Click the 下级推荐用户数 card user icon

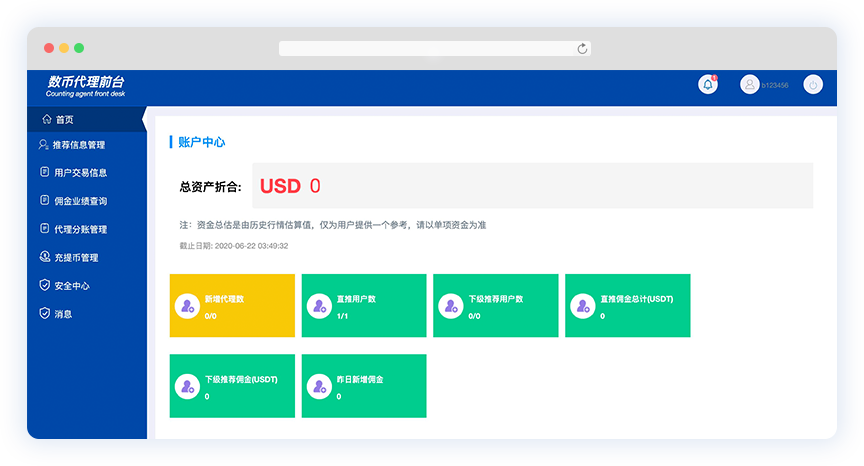451,306
